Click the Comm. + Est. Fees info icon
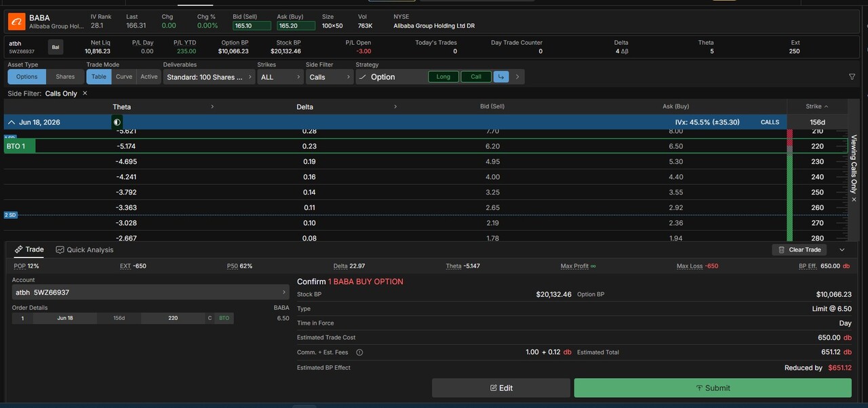868x408 pixels. [359, 352]
